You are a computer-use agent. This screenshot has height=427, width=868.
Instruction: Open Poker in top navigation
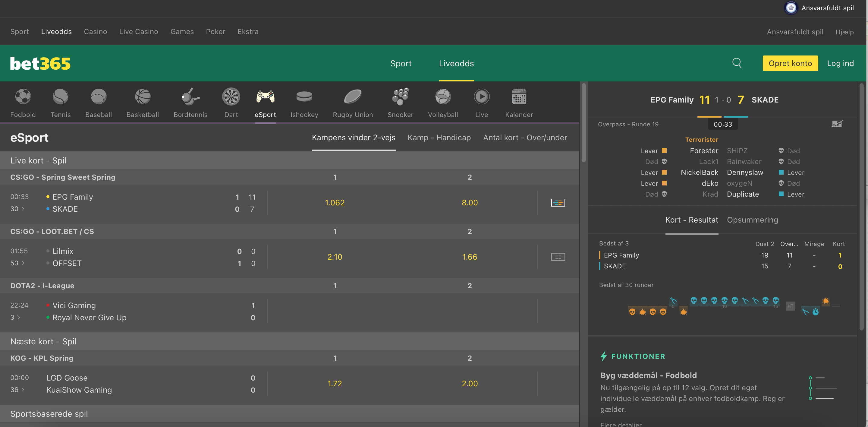coord(216,32)
